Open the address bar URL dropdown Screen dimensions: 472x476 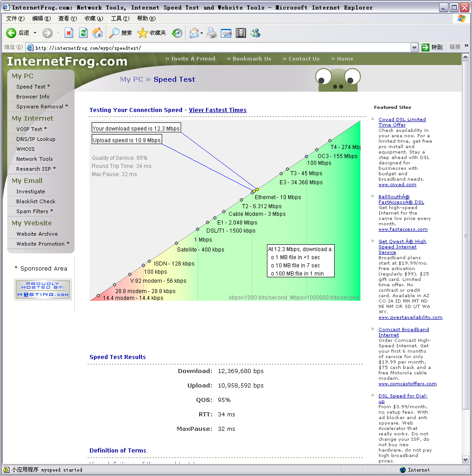coord(414,47)
